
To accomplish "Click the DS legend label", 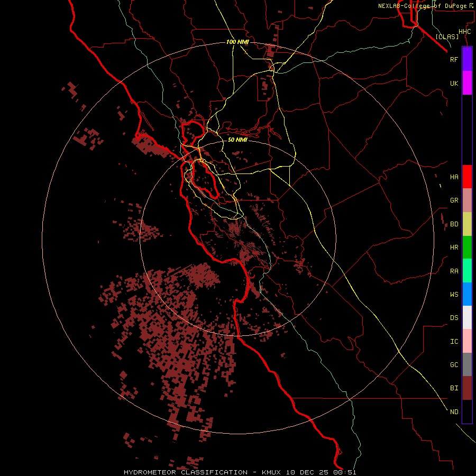I will 454,318.
